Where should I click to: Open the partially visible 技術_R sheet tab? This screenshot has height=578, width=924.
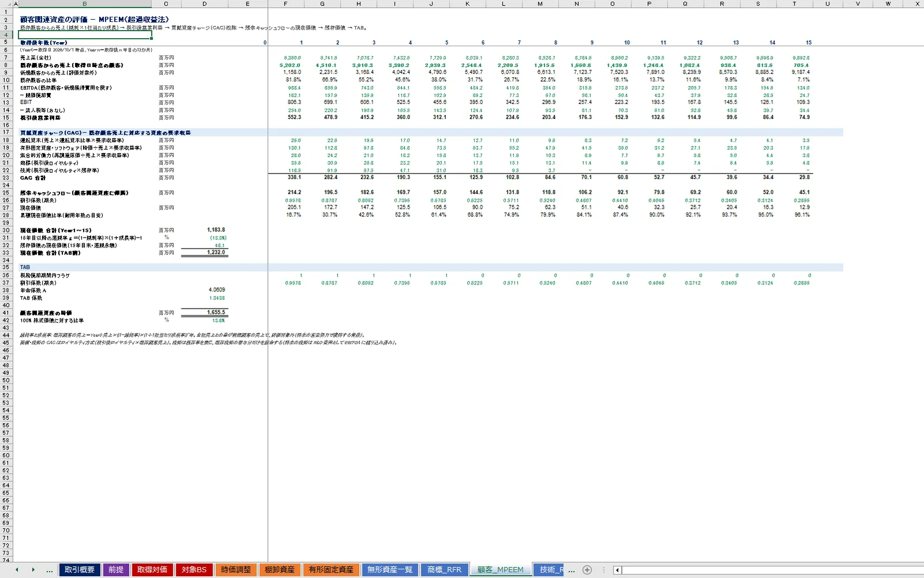[x=549, y=570]
